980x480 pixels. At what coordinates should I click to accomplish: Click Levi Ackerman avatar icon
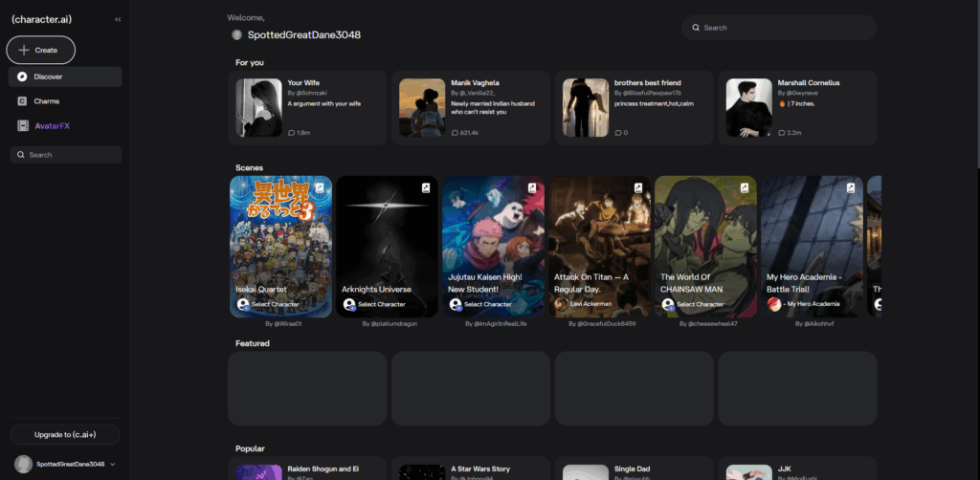[x=561, y=304]
